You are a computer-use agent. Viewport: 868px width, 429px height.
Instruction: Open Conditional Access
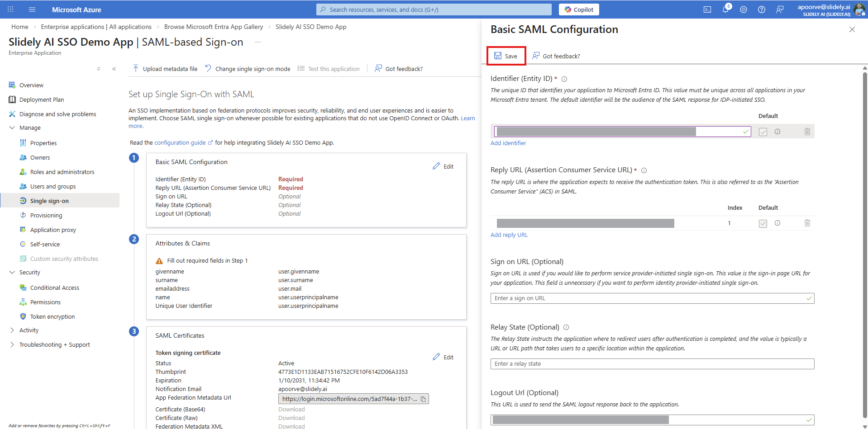click(54, 288)
